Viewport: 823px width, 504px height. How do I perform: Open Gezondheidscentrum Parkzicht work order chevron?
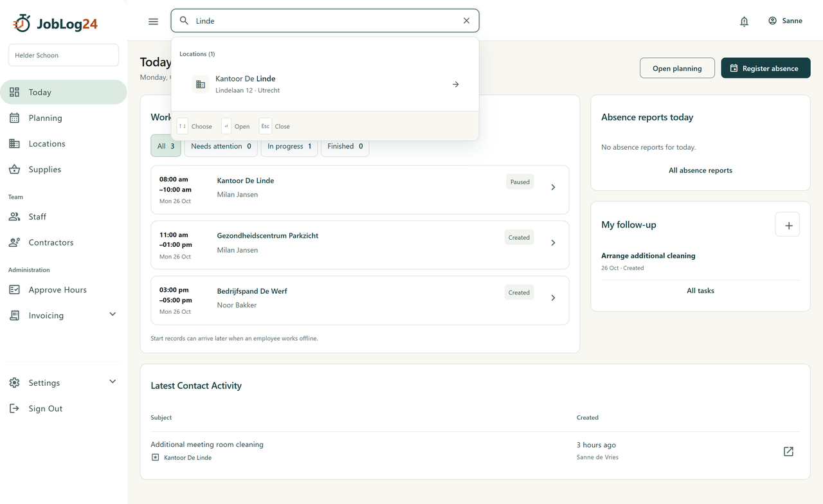click(x=554, y=242)
